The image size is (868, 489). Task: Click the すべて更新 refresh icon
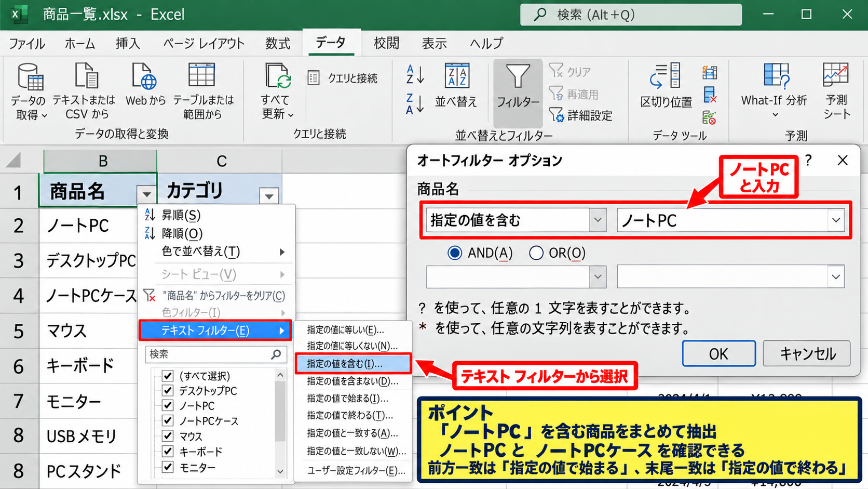pos(278,76)
